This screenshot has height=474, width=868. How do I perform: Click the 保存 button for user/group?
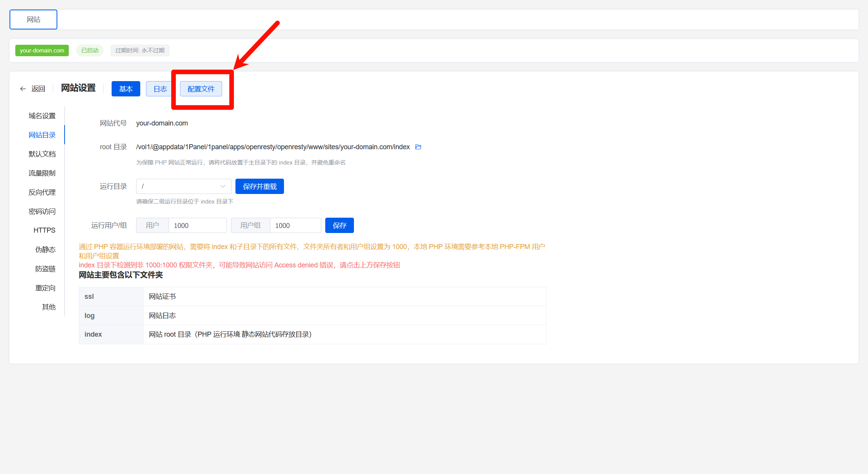point(339,225)
